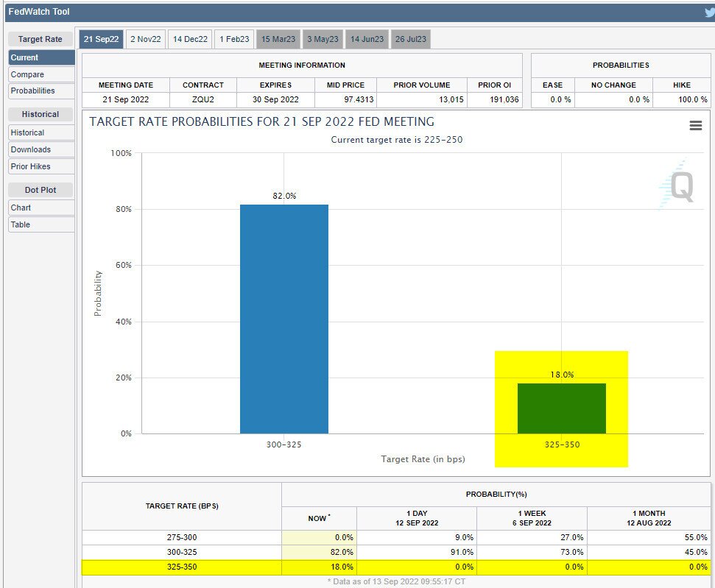Open the 26 Jul23 meeting tab
715x588 pixels.
point(411,39)
